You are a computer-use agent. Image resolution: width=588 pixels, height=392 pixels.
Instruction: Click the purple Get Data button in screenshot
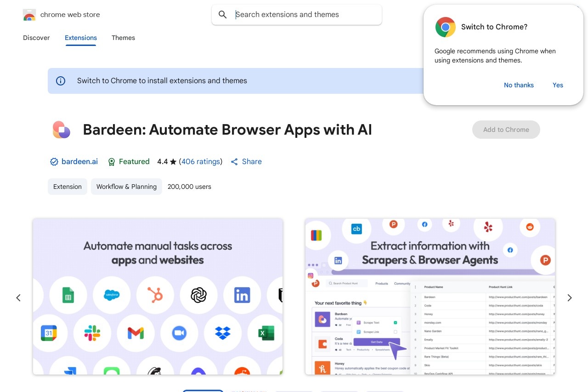point(376,342)
